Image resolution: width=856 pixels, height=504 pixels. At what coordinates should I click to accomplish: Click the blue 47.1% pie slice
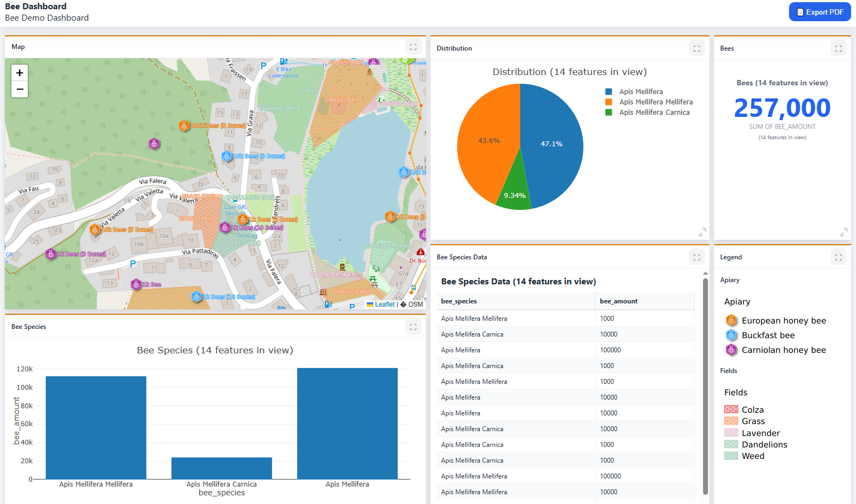552,144
